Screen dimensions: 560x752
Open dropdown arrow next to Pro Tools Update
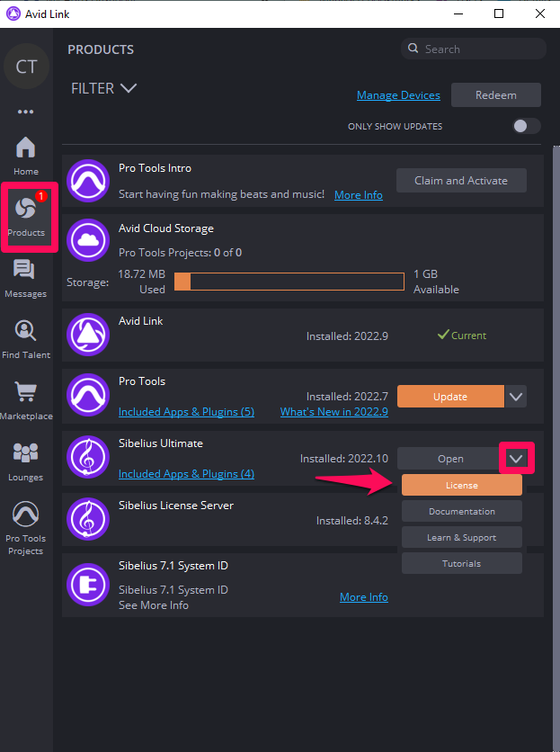pyautogui.click(x=516, y=397)
